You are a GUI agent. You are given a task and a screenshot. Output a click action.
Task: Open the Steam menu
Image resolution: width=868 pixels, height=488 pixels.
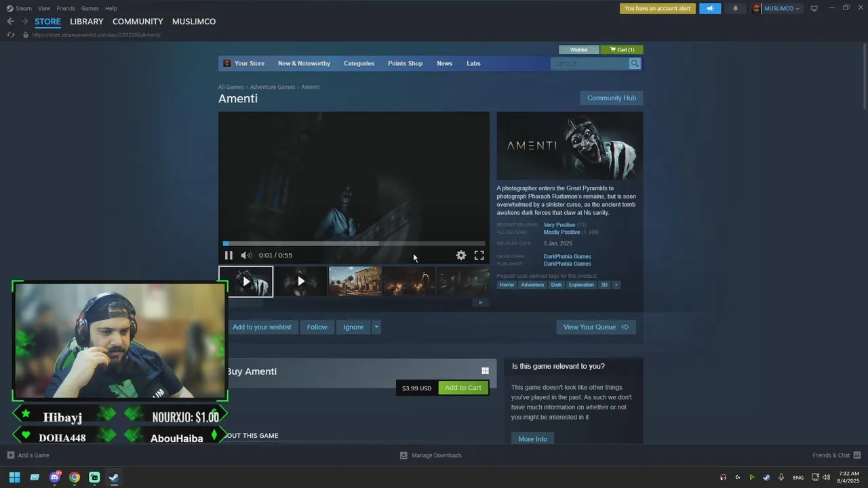(x=19, y=8)
